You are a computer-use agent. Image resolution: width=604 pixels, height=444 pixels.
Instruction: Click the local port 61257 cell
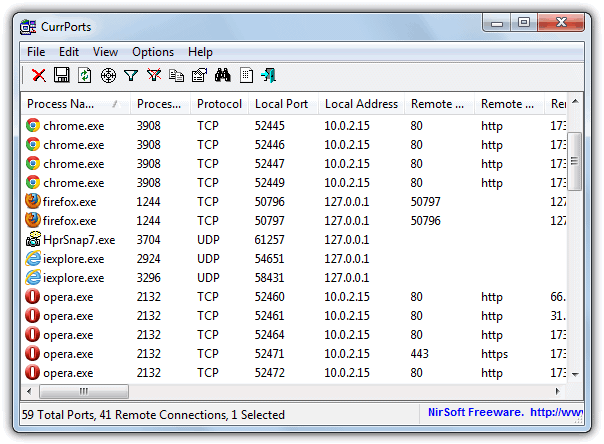tap(269, 240)
